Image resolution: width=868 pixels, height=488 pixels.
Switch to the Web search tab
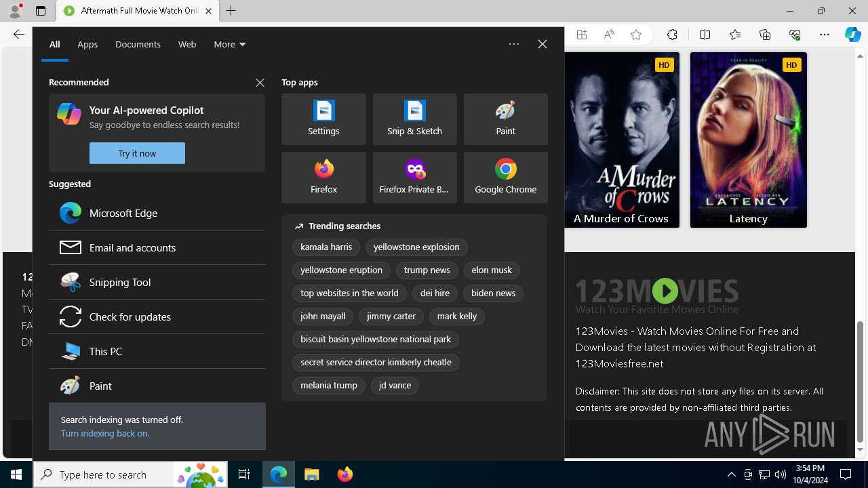[x=187, y=44]
